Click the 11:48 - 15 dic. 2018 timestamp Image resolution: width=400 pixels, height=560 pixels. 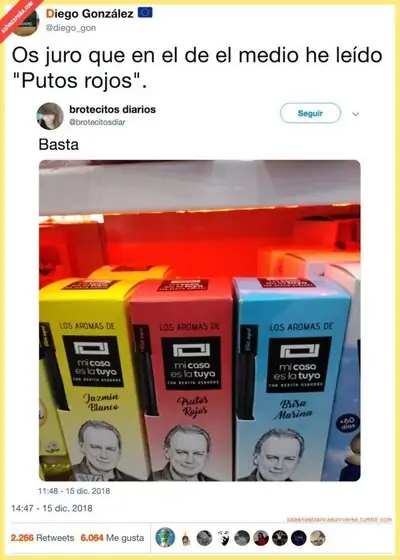point(74,491)
